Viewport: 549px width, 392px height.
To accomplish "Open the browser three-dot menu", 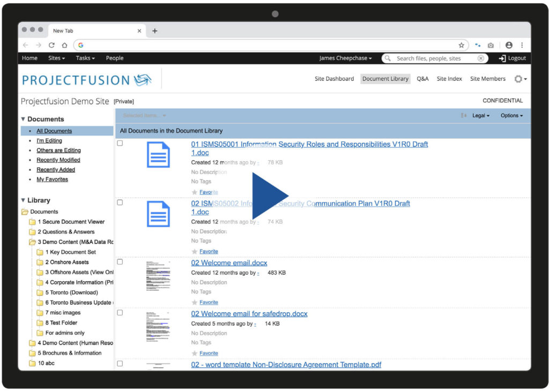I will tap(522, 45).
